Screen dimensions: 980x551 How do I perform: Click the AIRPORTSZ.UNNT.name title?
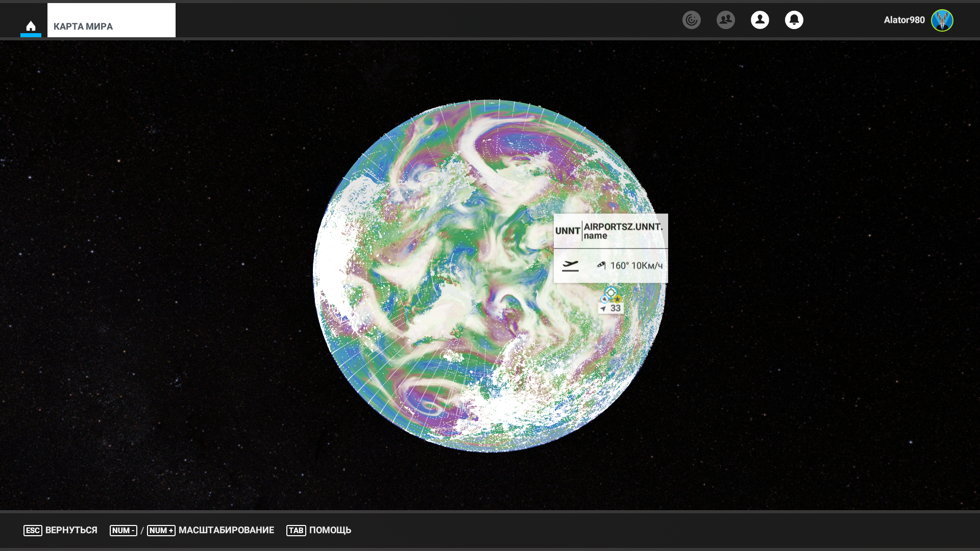coord(623,231)
